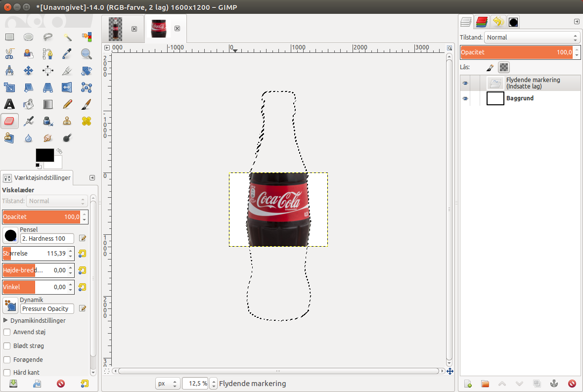Expand the Dynamikindstillinger section
Image resolution: width=583 pixels, height=392 pixels.
[x=5, y=320]
